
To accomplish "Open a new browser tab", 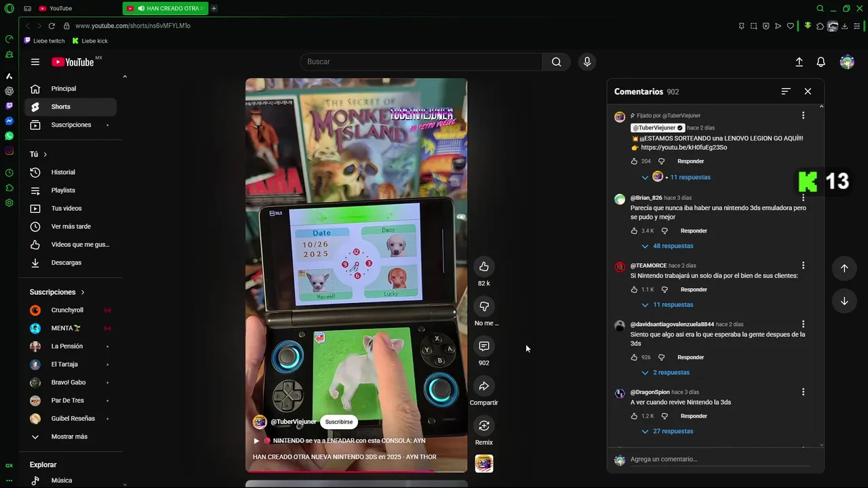I will (214, 8).
